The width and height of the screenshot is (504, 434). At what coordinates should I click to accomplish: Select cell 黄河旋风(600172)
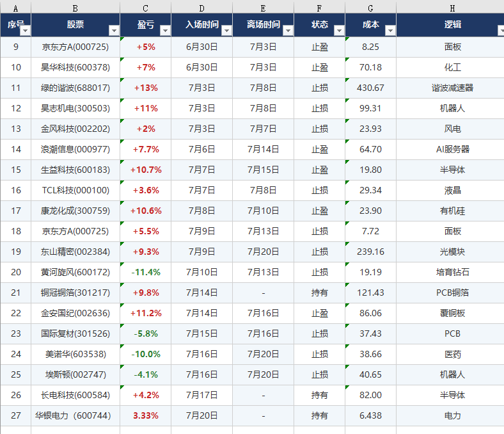[x=75, y=272]
